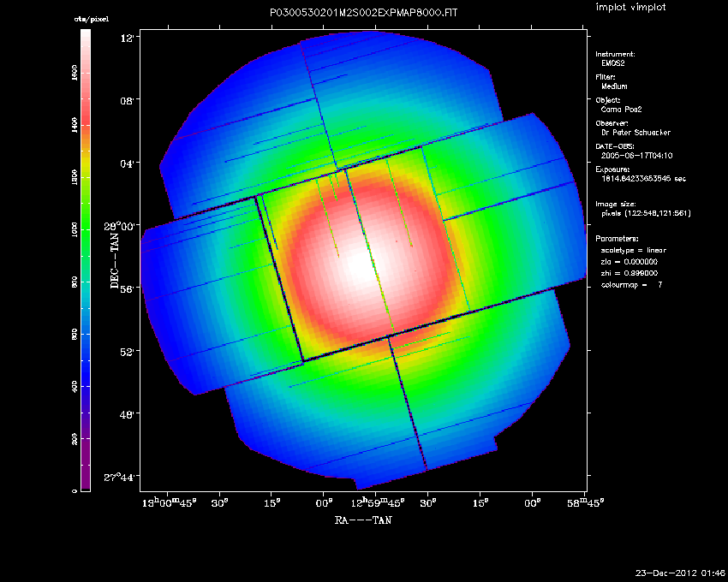Click the Filter value Medium
The image size is (728, 582).
click(614, 86)
